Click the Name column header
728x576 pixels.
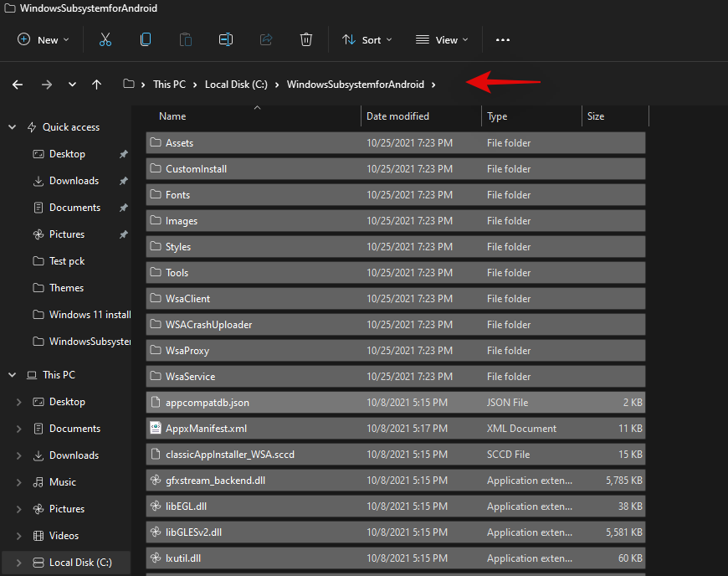point(172,116)
